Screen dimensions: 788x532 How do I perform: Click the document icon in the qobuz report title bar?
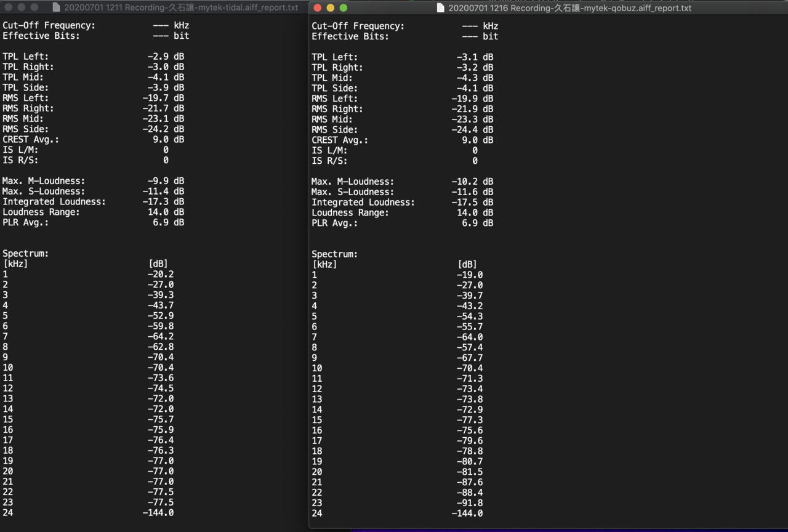click(x=440, y=8)
